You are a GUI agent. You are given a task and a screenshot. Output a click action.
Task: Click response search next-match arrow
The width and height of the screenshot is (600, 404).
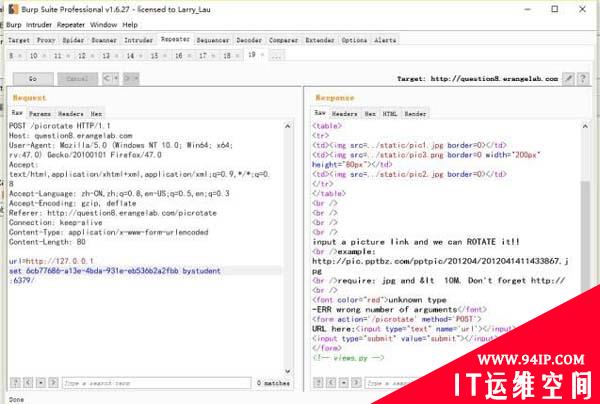356,383
